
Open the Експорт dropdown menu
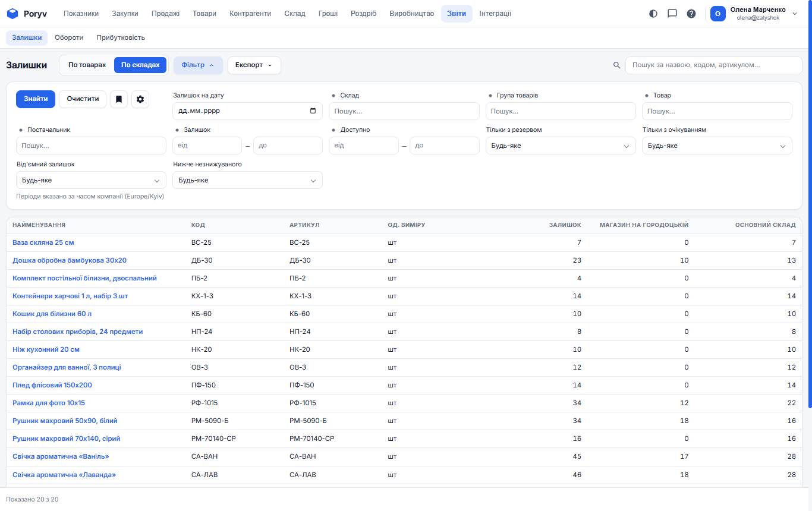point(254,65)
